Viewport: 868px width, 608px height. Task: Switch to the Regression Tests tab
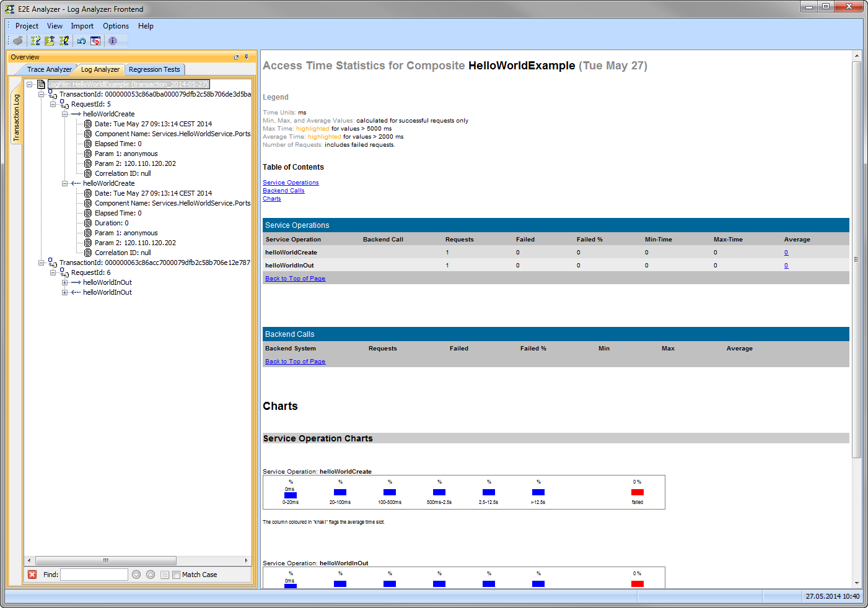tap(154, 69)
